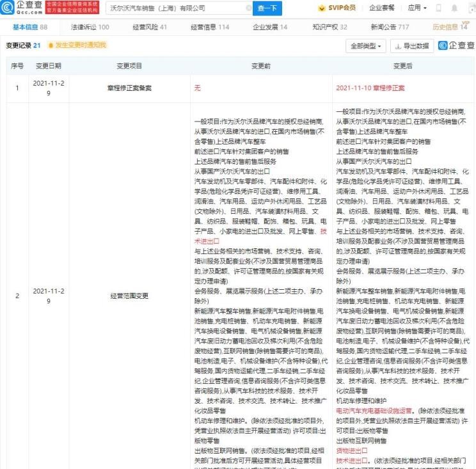Click the company name search field

click(179, 8)
